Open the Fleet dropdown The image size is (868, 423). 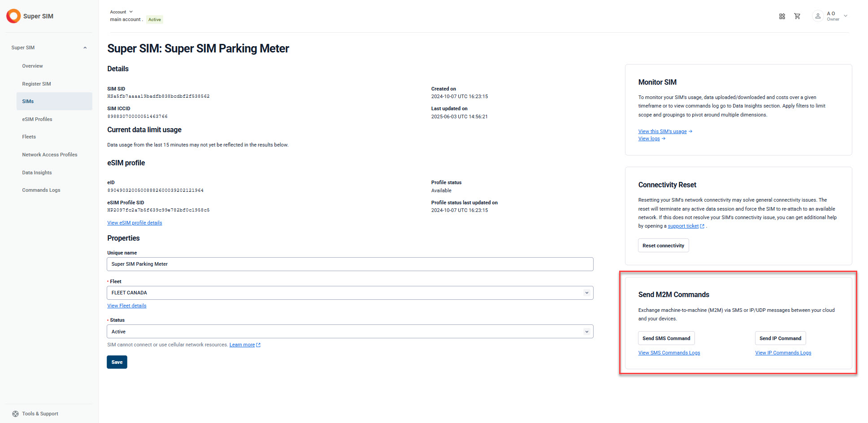(x=350, y=293)
